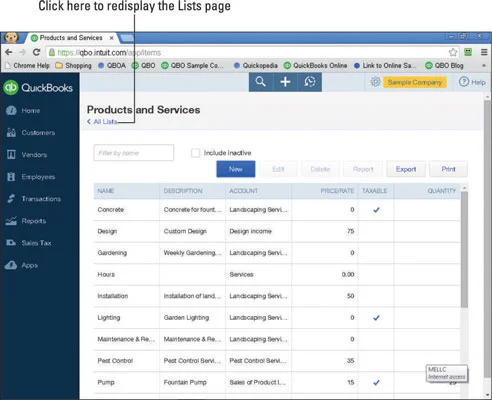Screen dimensions: 492x400
Task: Select the Design item name
Action: (107, 231)
